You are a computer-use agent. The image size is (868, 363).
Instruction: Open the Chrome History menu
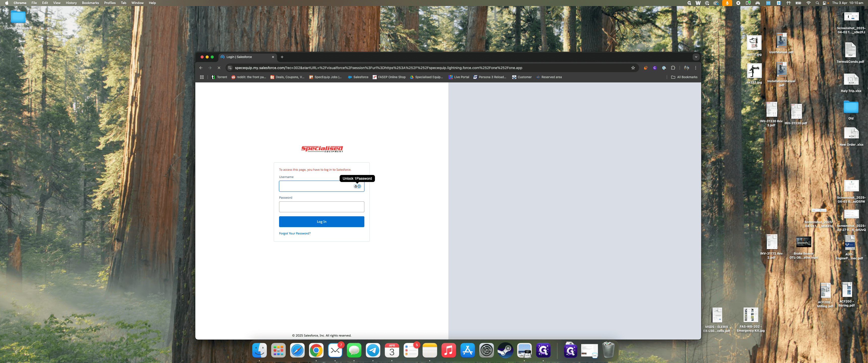tap(71, 3)
